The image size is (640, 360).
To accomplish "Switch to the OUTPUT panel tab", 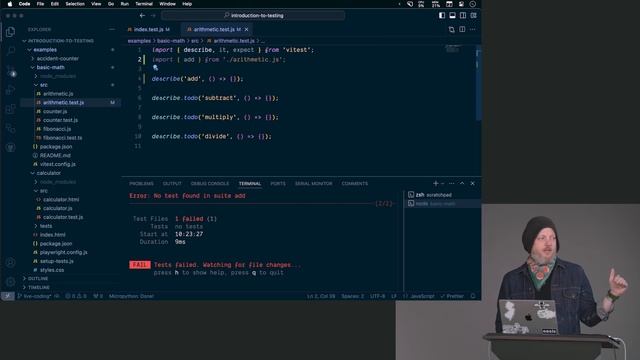I will [x=172, y=184].
